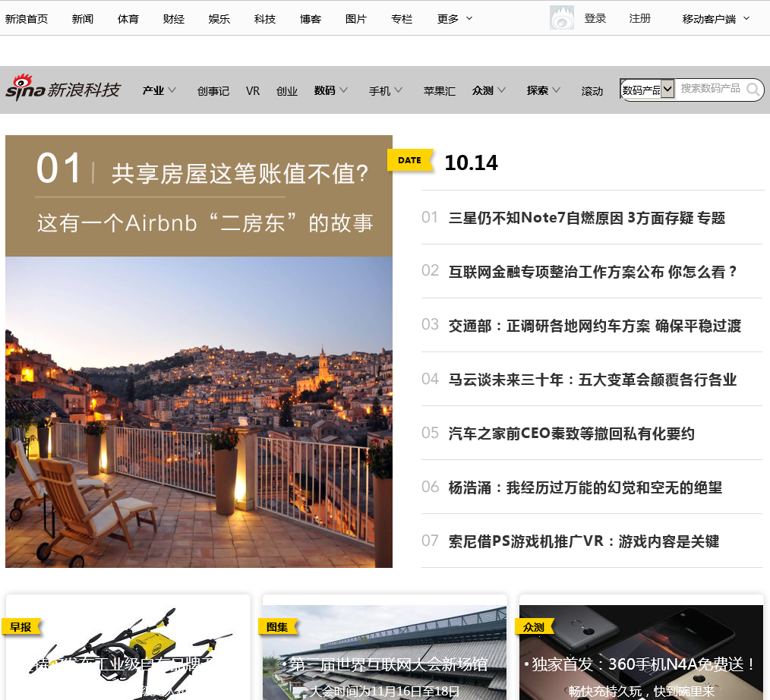The width and height of the screenshot is (770, 700).
Task: Click the 众测 yellow label on card
Action: tap(534, 627)
